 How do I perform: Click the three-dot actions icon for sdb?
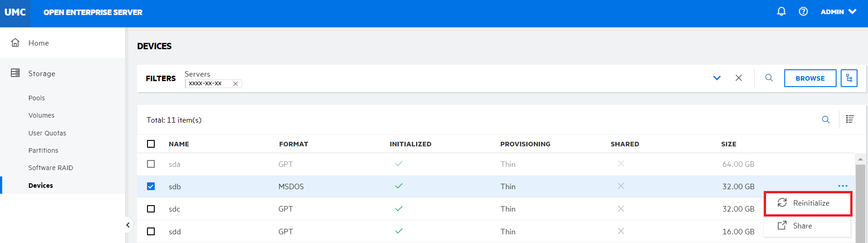pos(843,186)
